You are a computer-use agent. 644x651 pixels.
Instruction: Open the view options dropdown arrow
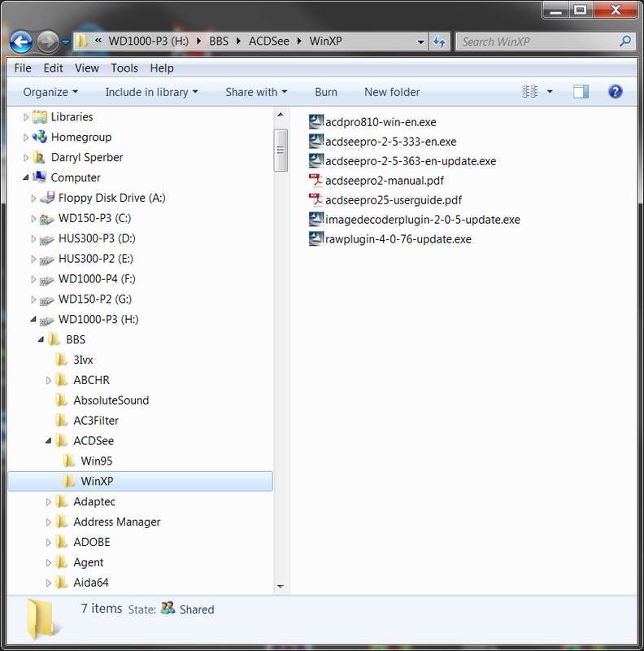[x=550, y=91]
